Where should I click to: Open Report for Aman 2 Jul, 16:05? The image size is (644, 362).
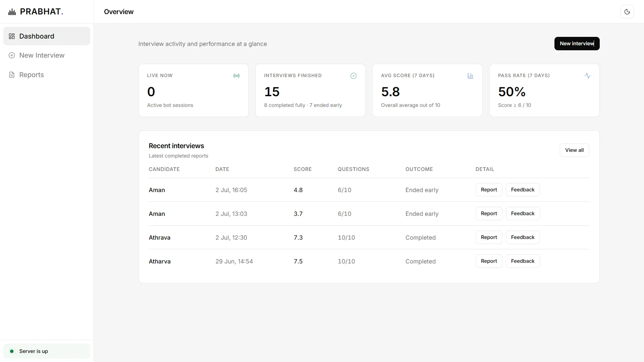coord(489,190)
